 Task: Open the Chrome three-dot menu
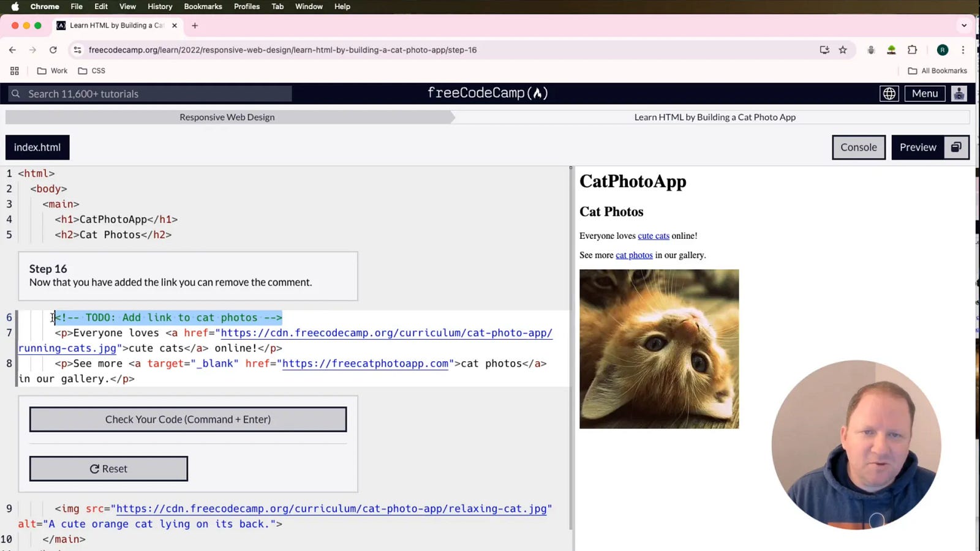pos(963,50)
